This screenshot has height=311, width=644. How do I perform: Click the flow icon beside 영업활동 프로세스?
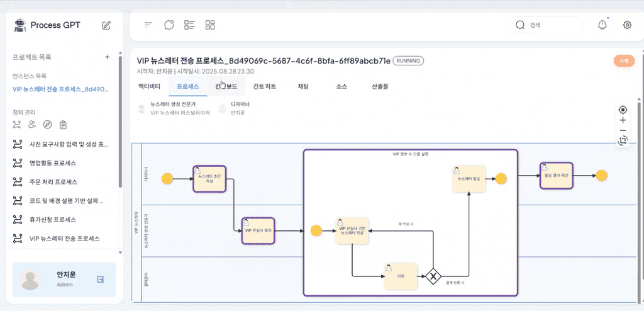pos(17,163)
